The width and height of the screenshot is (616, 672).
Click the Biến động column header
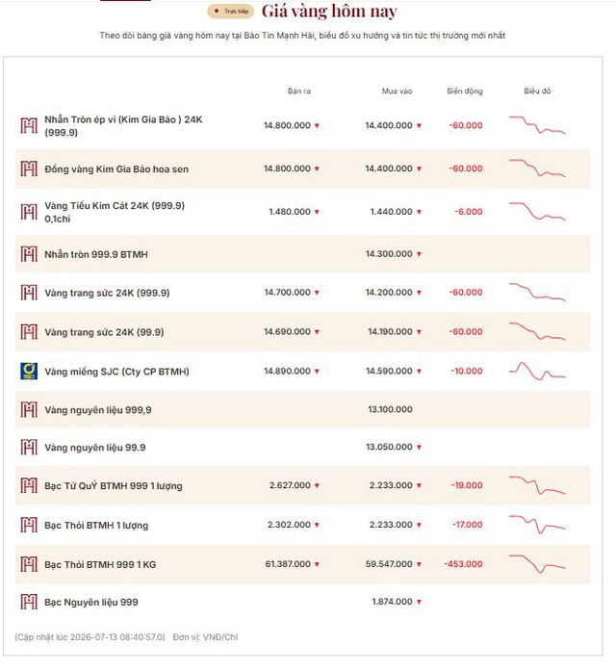[465, 90]
